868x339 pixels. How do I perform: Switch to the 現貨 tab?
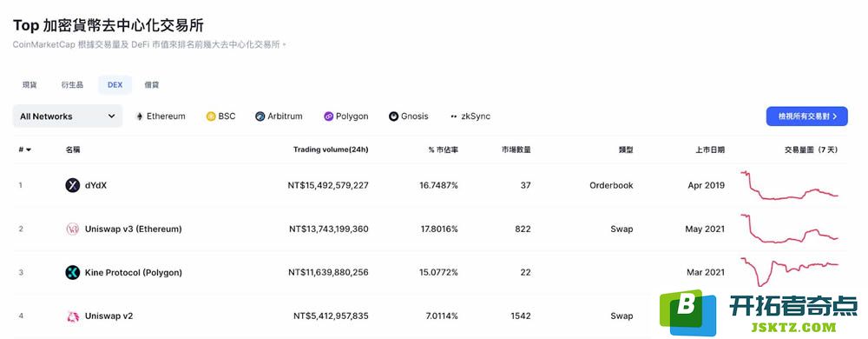click(x=30, y=85)
